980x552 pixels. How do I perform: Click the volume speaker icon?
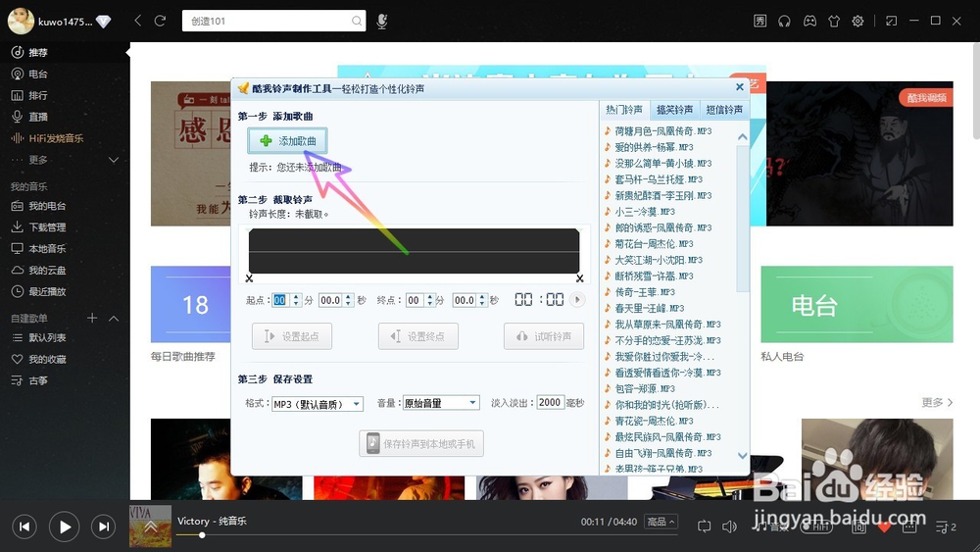pos(729,527)
